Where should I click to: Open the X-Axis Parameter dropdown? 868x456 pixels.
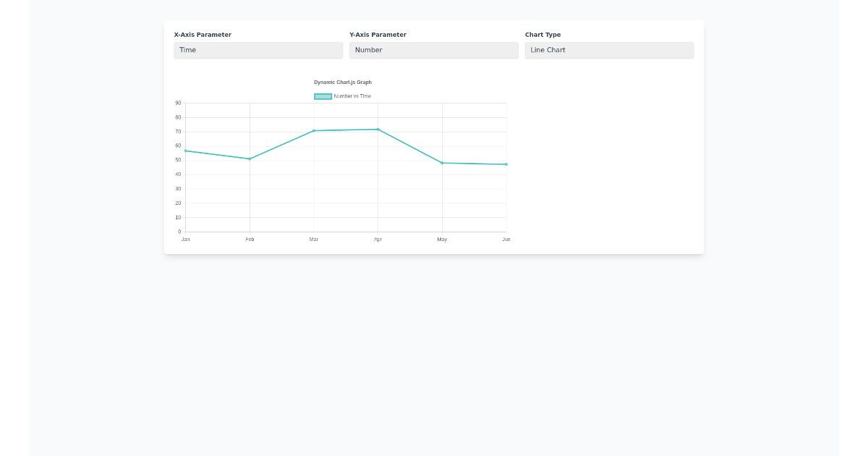pyautogui.click(x=258, y=50)
